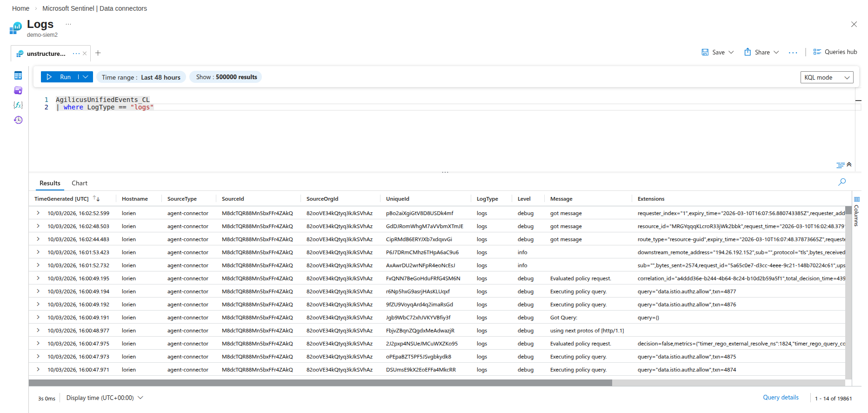The width and height of the screenshot is (868, 413).
Task: Close the unstructured query tab
Action: click(85, 54)
